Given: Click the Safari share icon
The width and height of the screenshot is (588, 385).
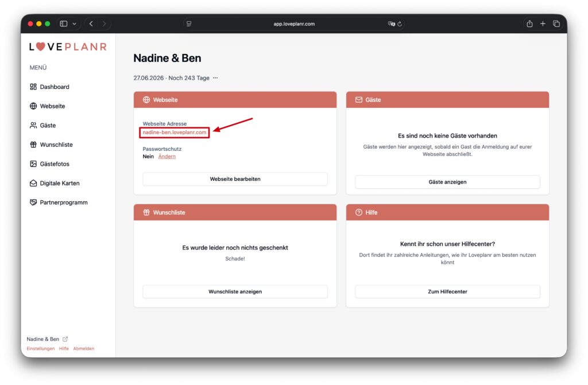Looking at the screenshot, I should click(x=529, y=24).
